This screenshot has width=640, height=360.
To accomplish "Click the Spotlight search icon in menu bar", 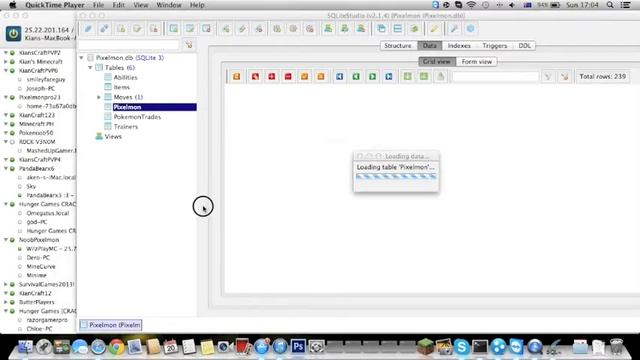I will [610, 5].
